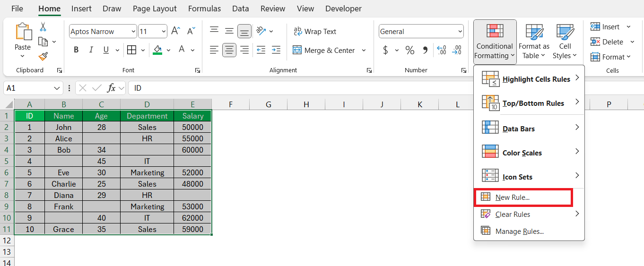This screenshot has width=644, height=266.
Task: Apply Comma Style format
Action: click(425, 50)
